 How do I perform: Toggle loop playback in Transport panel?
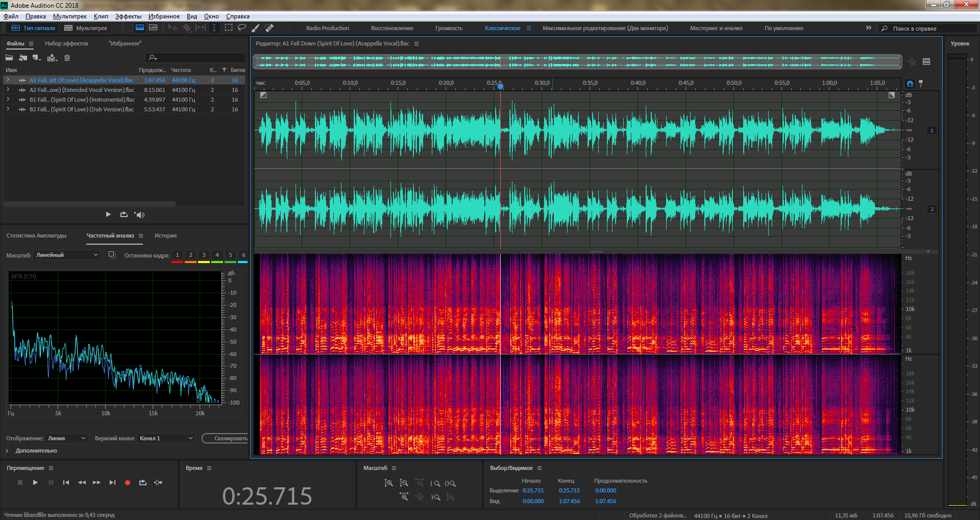tap(143, 482)
